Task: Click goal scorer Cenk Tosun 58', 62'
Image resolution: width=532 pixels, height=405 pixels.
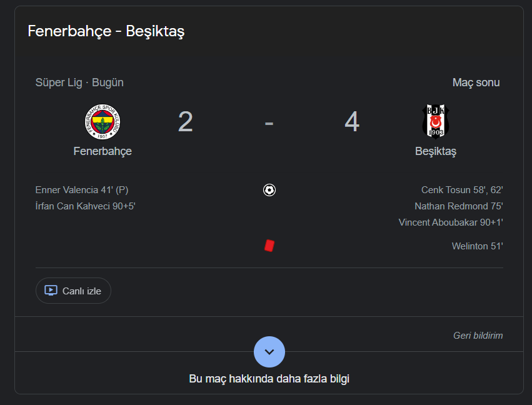Action: [x=462, y=190]
